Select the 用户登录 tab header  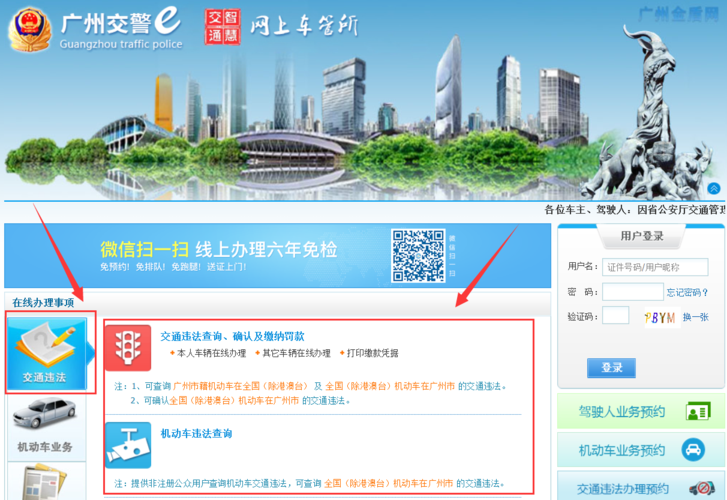click(x=642, y=236)
